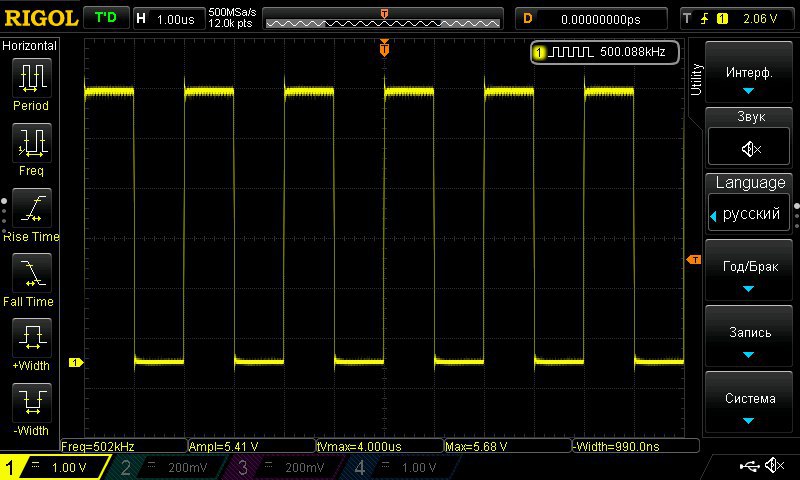Screen dimensions: 800x480
Task: Click the muted speaker status icon at bottom right
Action: (x=774, y=465)
